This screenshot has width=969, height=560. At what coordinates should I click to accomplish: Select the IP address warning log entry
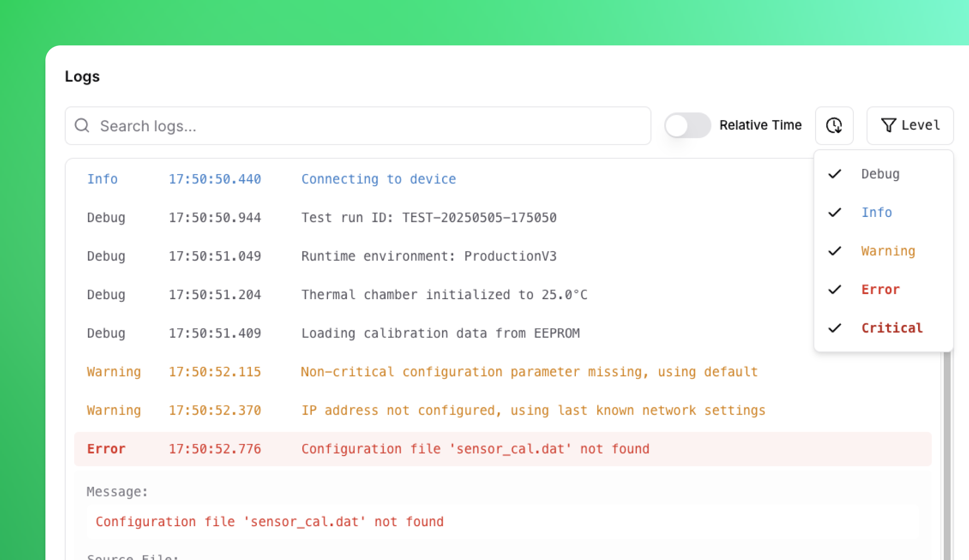pos(454,410)
